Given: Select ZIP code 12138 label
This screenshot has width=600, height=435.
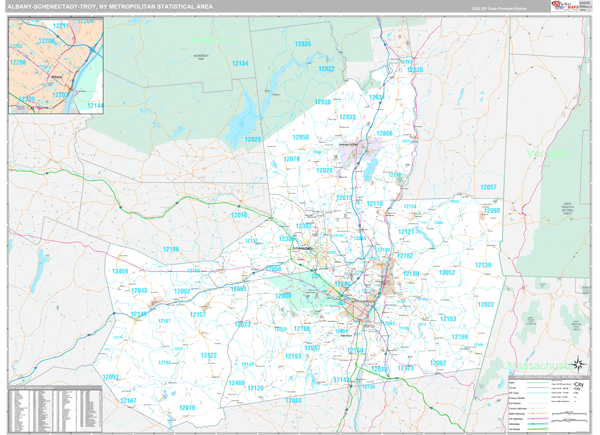Looking at the screenshot, I should coord(483,265).
